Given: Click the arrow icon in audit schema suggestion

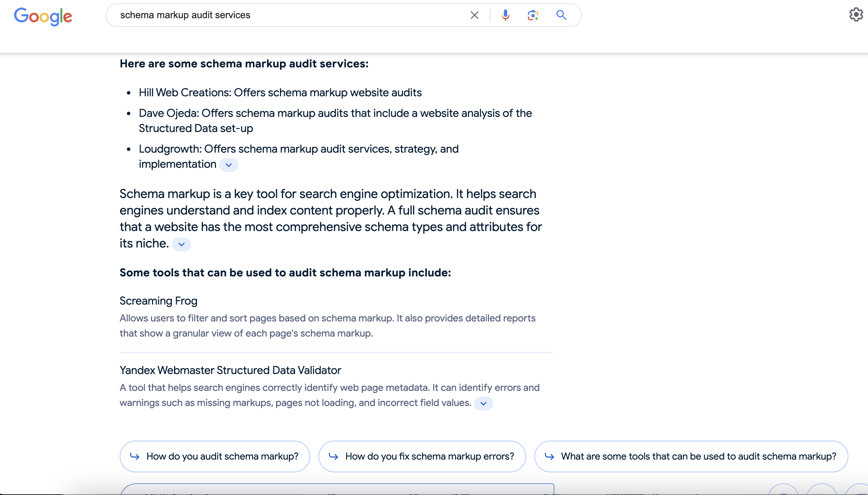Looking at the screenshot, I should coord(134,456).
